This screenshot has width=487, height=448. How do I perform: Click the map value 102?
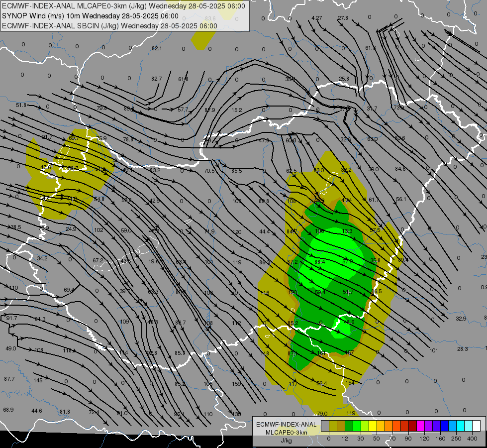(x=98, y=230)
